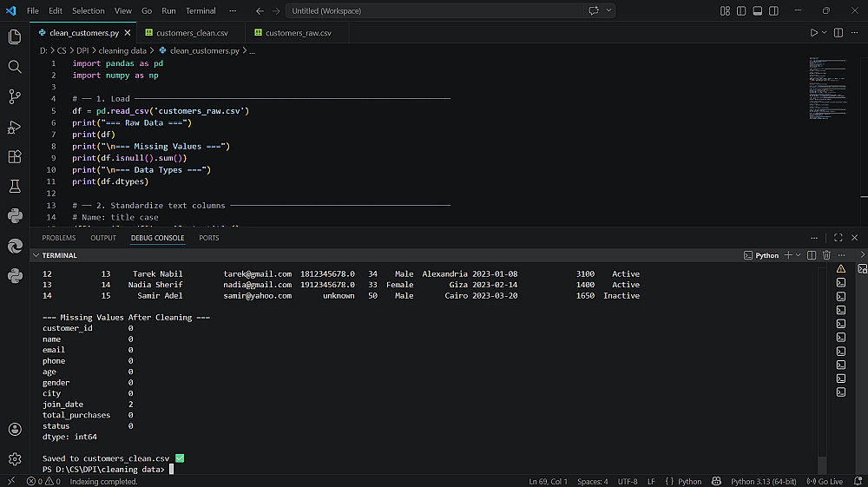868x487 pixels.
Task: Open the Source Control view
Action: [15, 96]
